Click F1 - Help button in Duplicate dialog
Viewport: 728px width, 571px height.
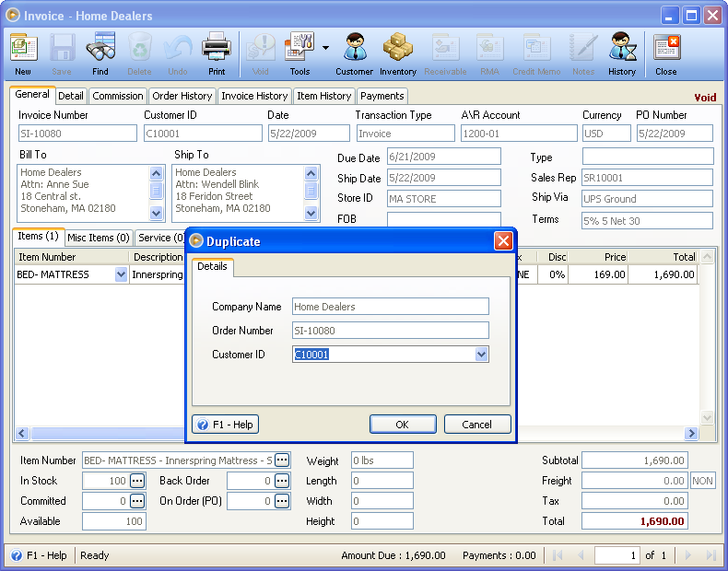(225, 425)
